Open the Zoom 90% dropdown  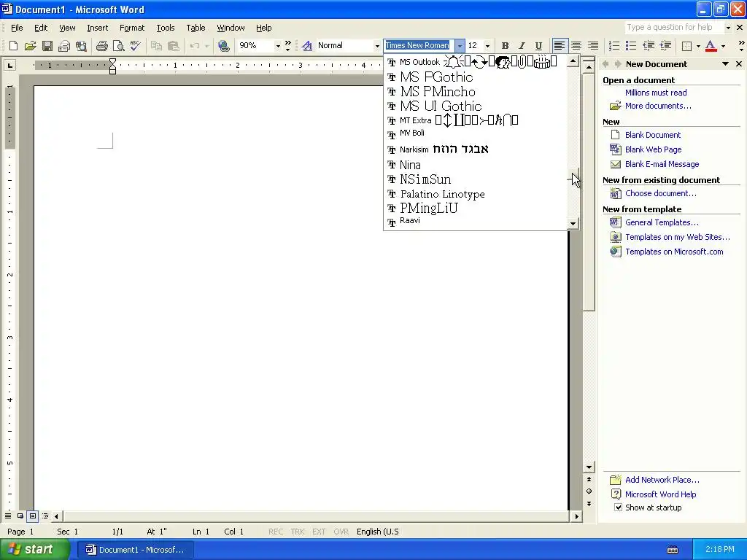tap(278, 46)
